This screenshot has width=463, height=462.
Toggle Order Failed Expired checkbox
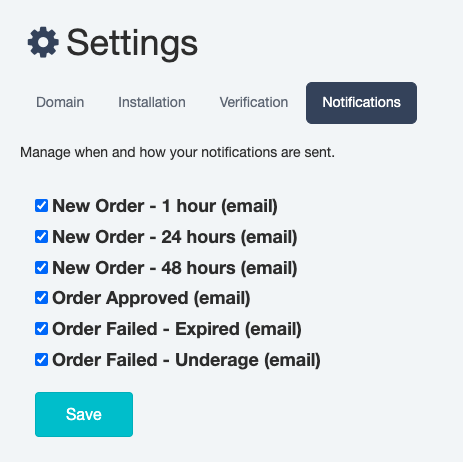point(41,329)
